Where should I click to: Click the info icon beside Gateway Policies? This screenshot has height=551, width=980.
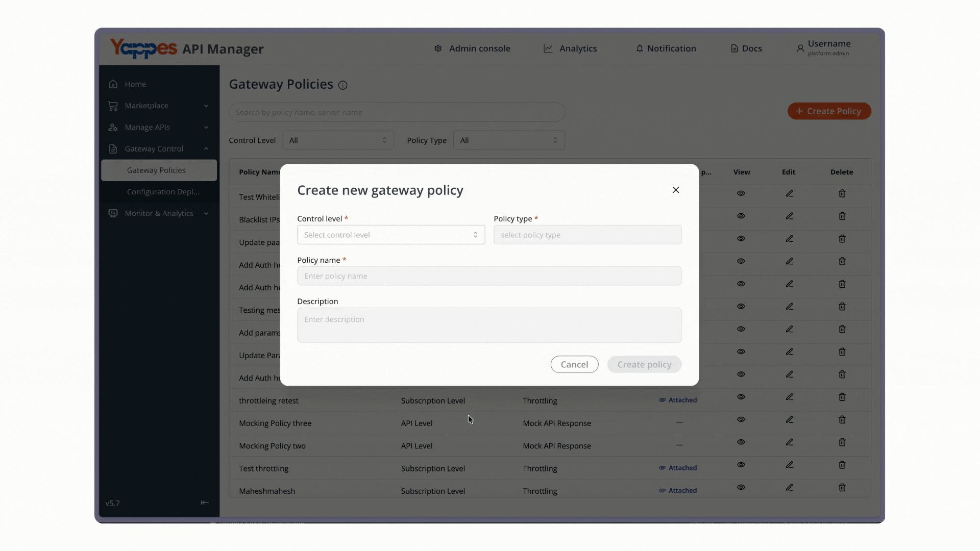(343, 85)
